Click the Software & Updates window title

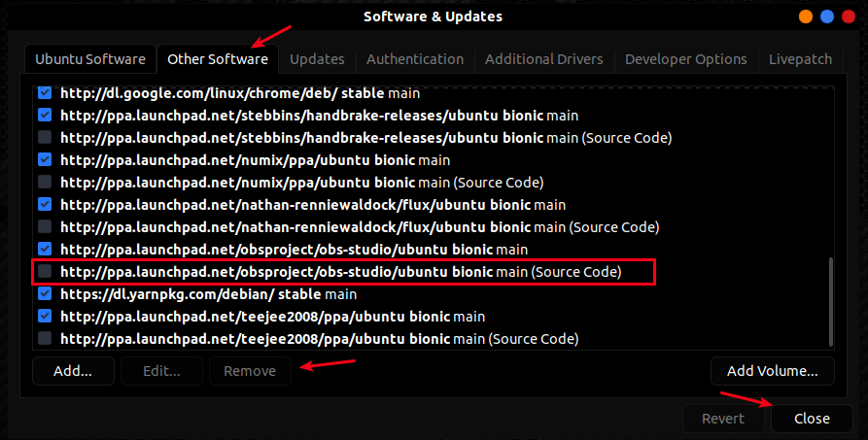[x=433, y=17]
